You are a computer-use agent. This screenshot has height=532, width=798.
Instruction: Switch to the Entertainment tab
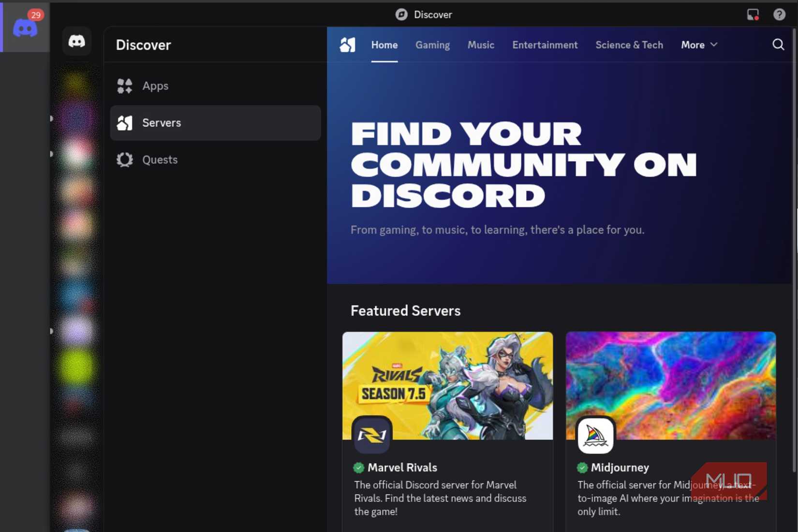[x=545, y=45]
